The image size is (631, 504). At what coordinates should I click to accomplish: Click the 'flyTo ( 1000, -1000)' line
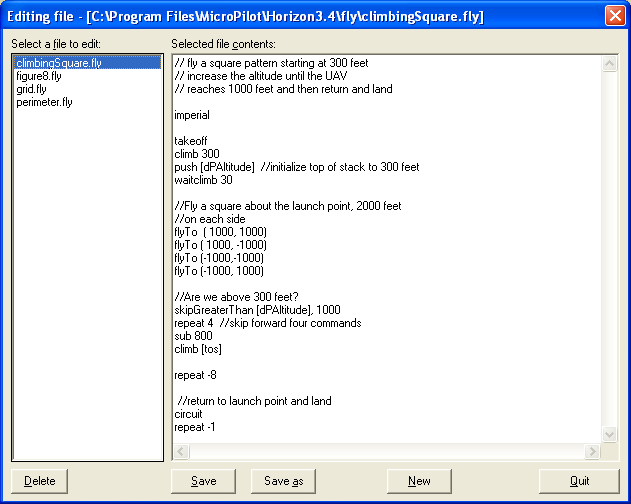[x=221, y=245]
